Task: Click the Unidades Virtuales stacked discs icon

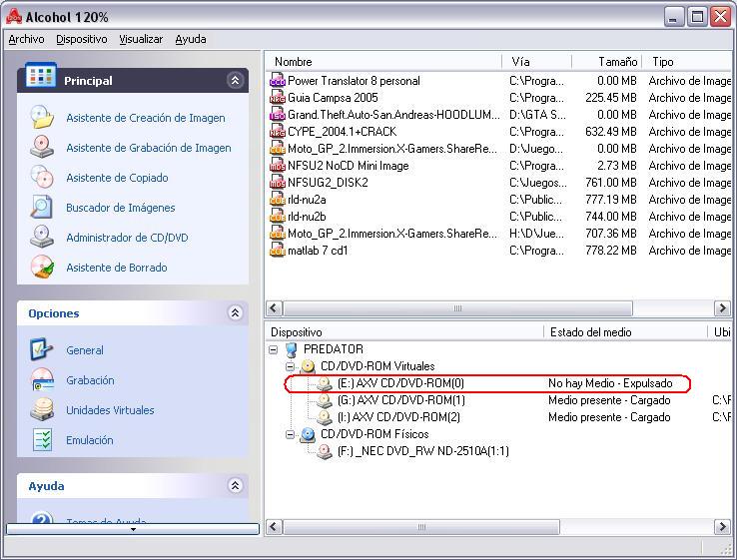Action: [42, 409]
